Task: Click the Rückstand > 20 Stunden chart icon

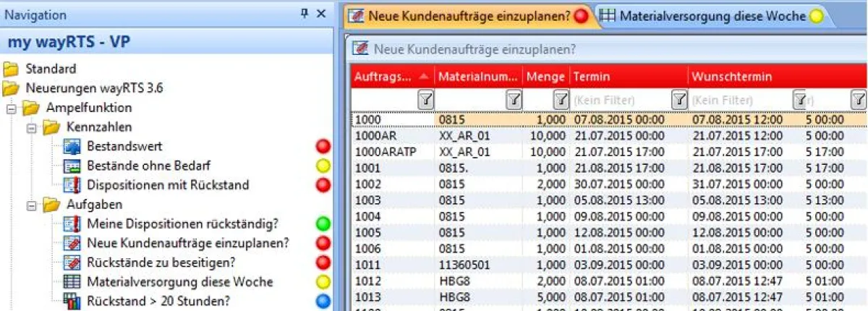Action: point(72,301)
